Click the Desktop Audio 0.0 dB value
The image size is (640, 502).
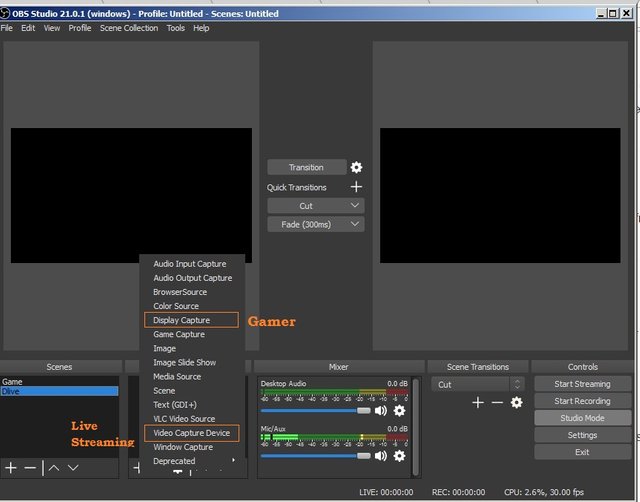[397, 384]
